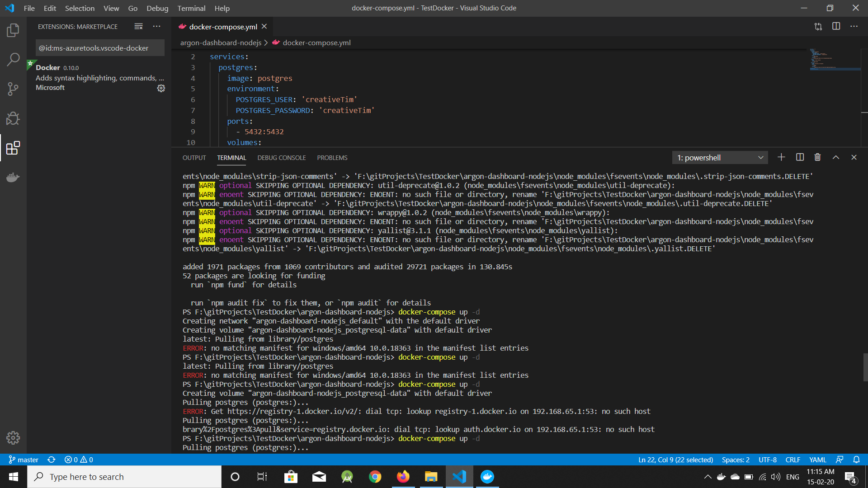Open changes compare icon in editor toolbar

click(818, 27)
